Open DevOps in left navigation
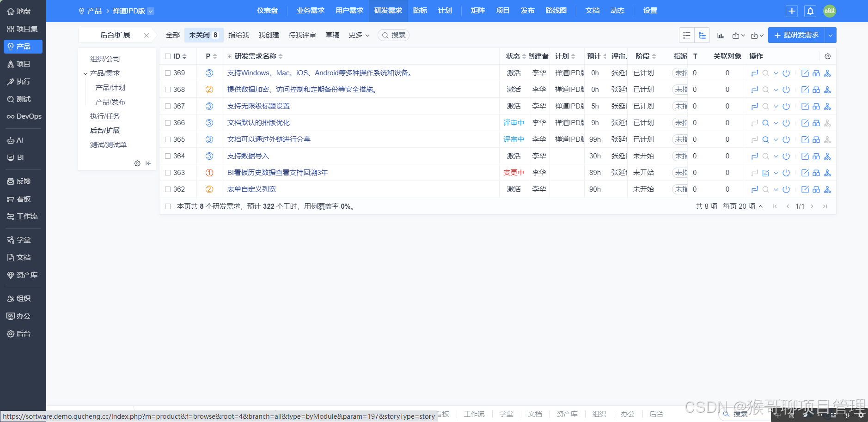 coord(24,116)
